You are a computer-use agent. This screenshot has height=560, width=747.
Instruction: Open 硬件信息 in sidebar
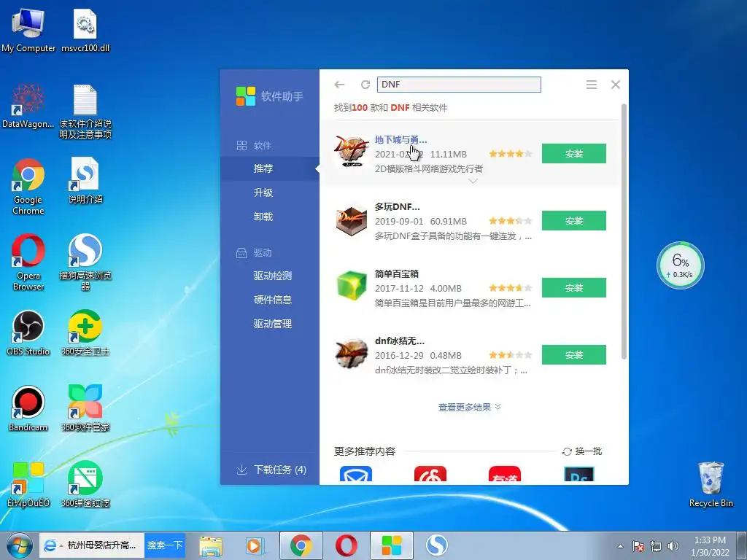[272, 300]
